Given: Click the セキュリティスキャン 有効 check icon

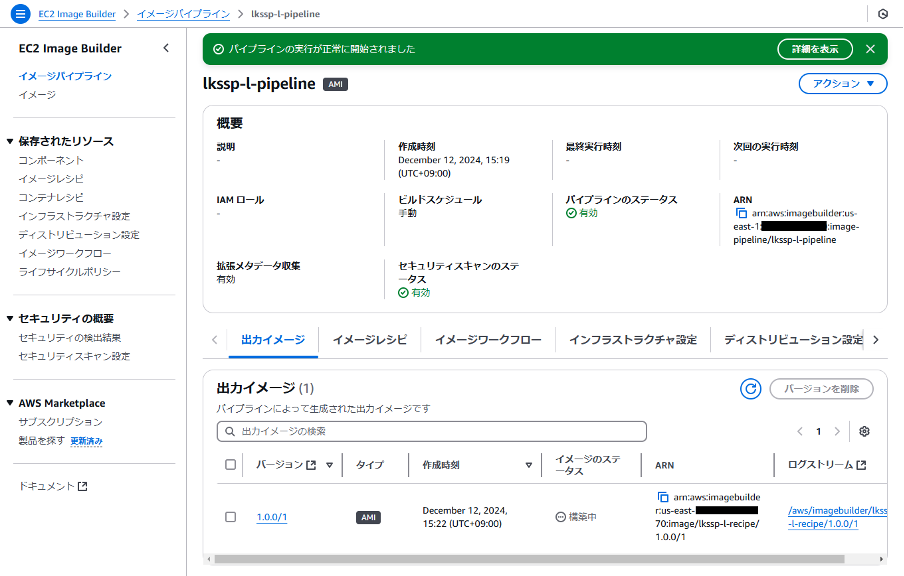Looking at the screenshot, I should point(404,293).
